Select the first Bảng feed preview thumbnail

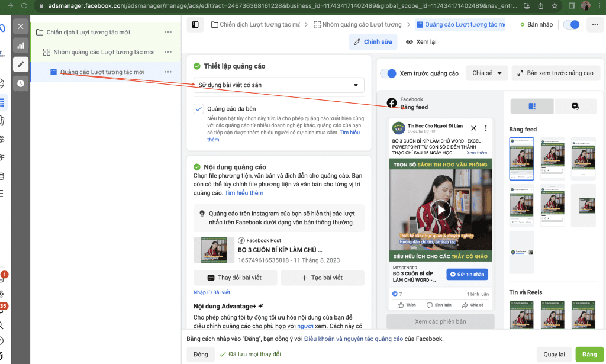(522, 159)
